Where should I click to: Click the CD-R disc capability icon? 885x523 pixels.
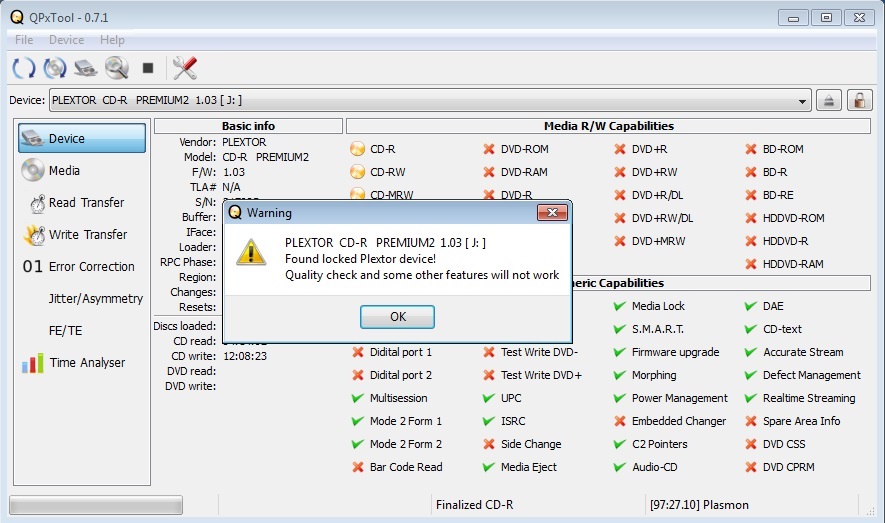click(x=357, y=149)
